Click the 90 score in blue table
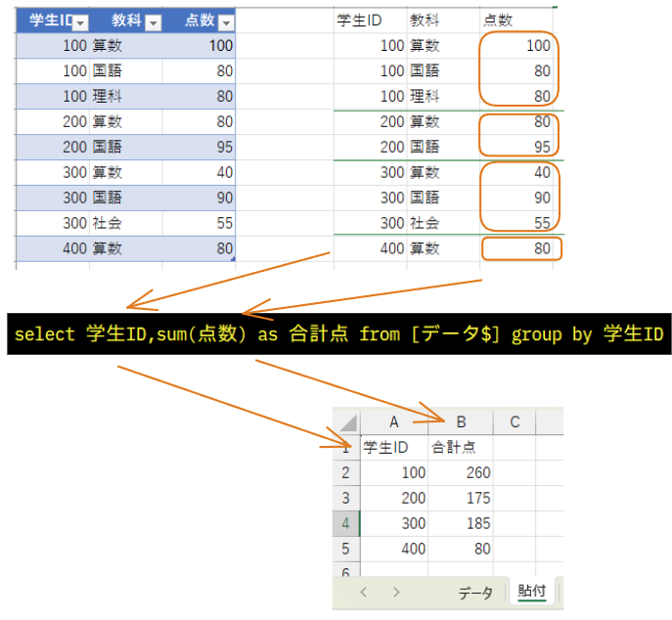The width and height of the screenshot is (672, 620). tap(199, 198)
